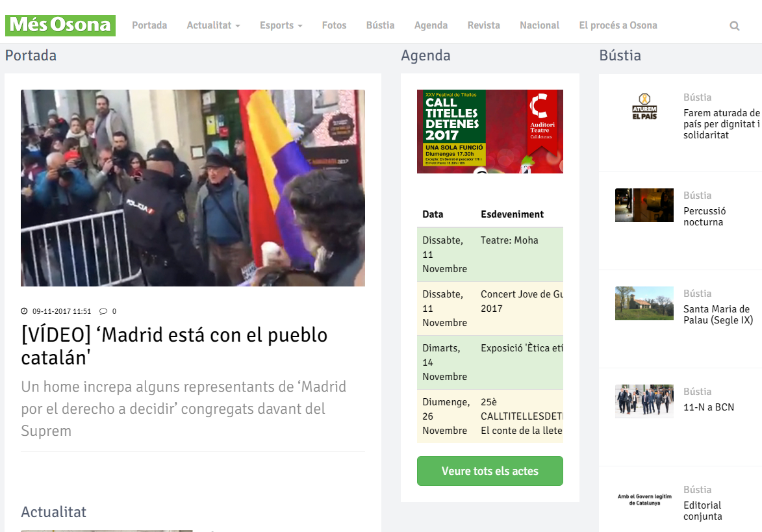The width and height of the screenshot is (762, 532).
Task: Expand the Actualitat dropdown menu
Action: 213,25
